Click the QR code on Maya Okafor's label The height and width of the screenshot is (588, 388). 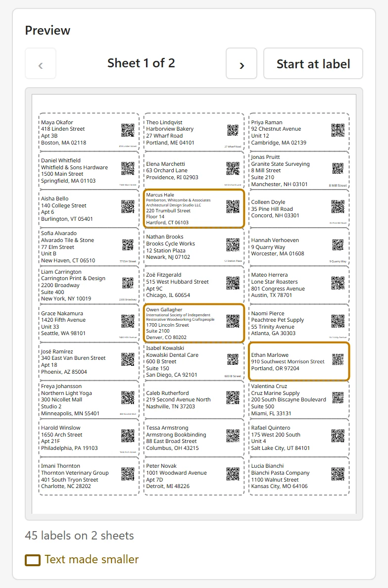(128, 130)
